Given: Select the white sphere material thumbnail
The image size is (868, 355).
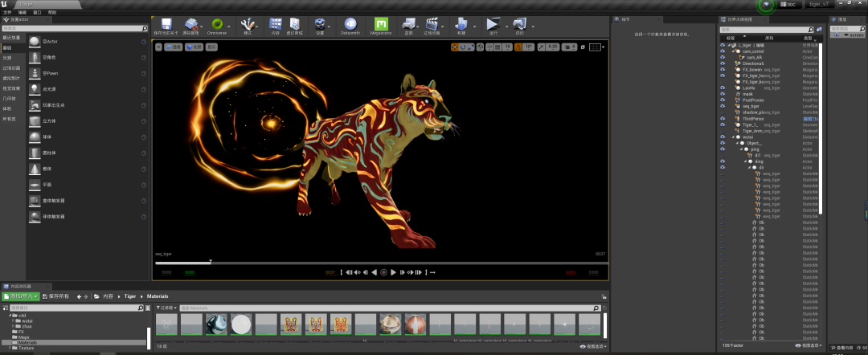Looking at the screenshot, I should (241, 324).
